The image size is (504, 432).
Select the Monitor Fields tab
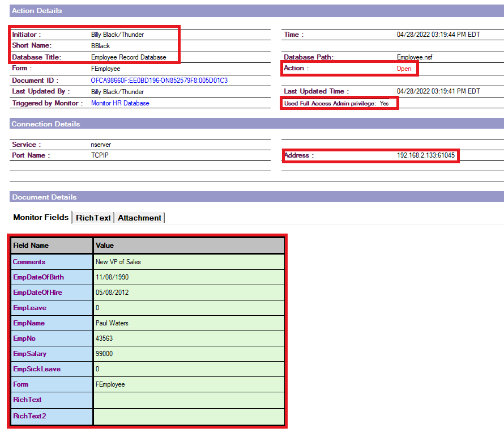(x=41, y=218)
